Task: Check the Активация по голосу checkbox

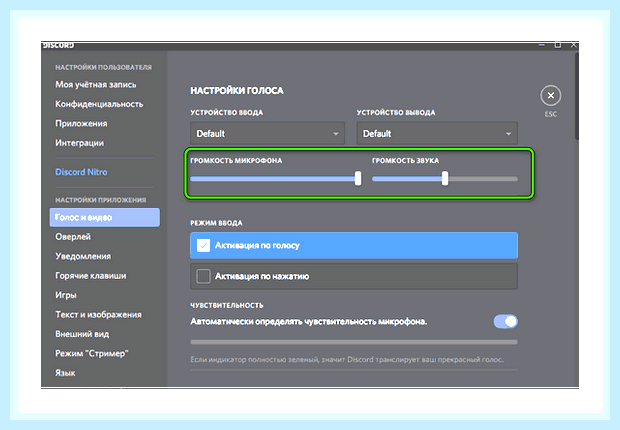Action: (203, 245)
